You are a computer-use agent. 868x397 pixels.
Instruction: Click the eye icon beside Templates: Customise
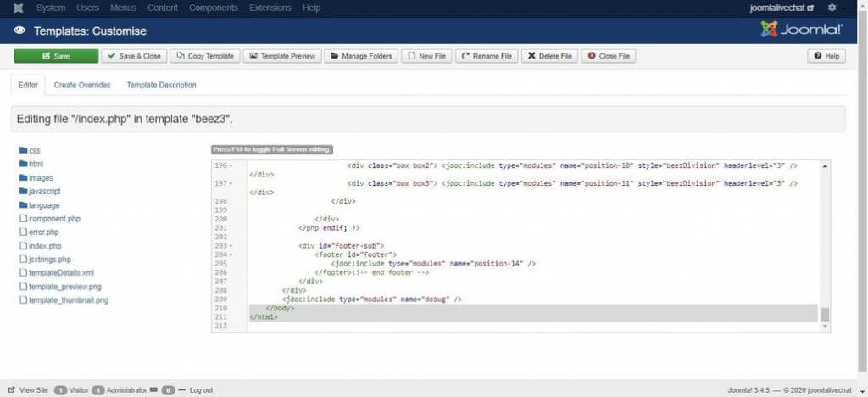(x=19, y=31)
